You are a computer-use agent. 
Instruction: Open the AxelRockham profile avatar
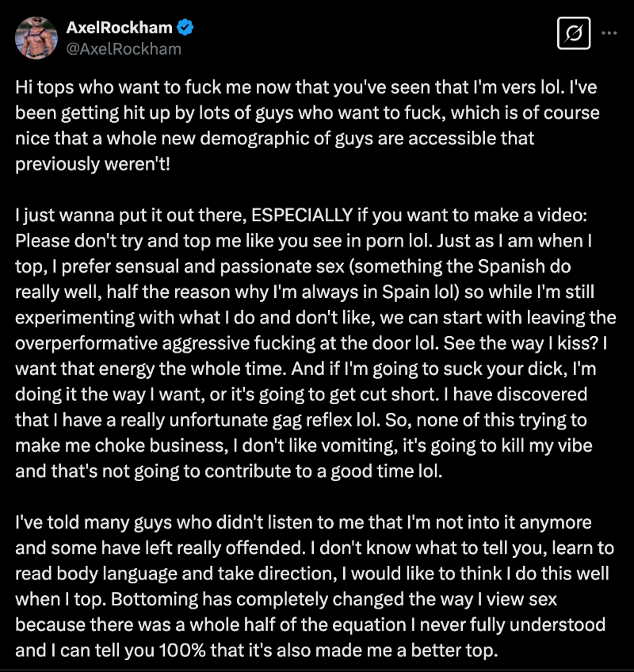[36, 38]
